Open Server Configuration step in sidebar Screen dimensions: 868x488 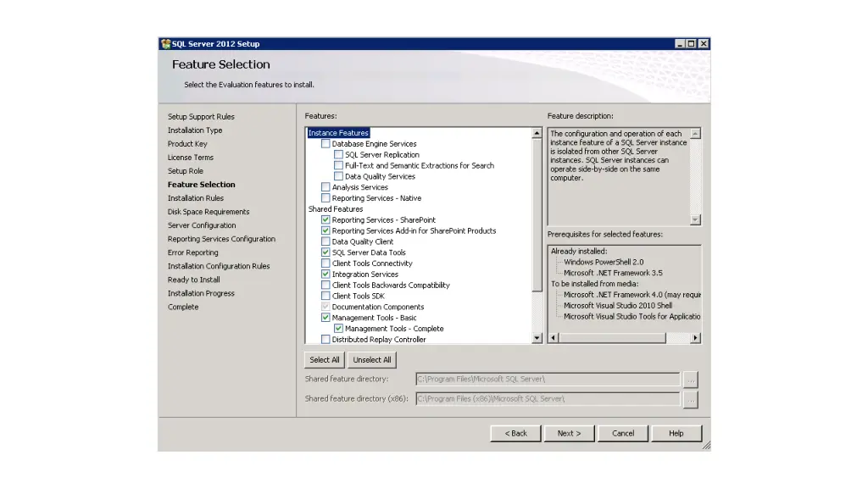coord(202,225)
